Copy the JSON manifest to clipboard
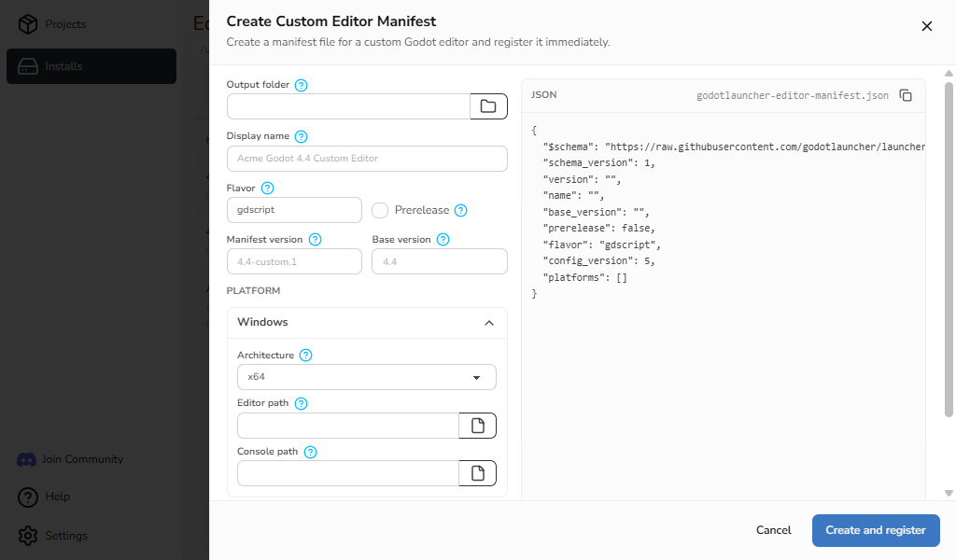 pos(906,96)
